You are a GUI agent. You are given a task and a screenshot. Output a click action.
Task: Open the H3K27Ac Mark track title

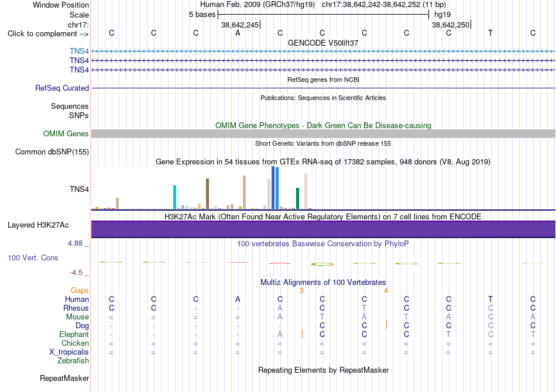click(323, 217)
